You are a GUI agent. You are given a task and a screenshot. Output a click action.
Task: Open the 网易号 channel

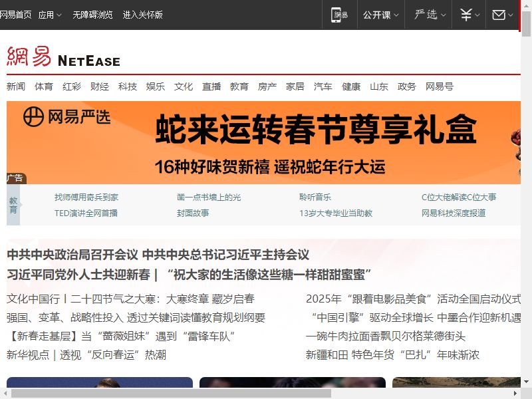point(440,86)
